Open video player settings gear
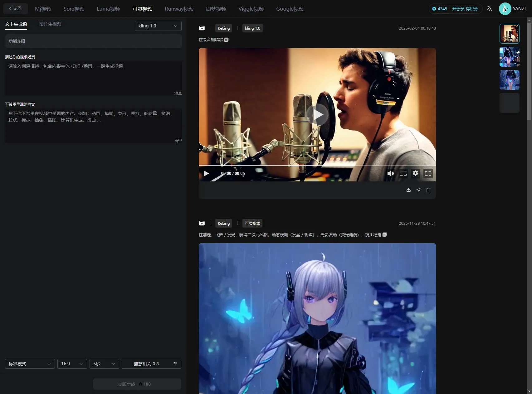The height and width of the screenshot is (394, 532). [x=415, y=173]
